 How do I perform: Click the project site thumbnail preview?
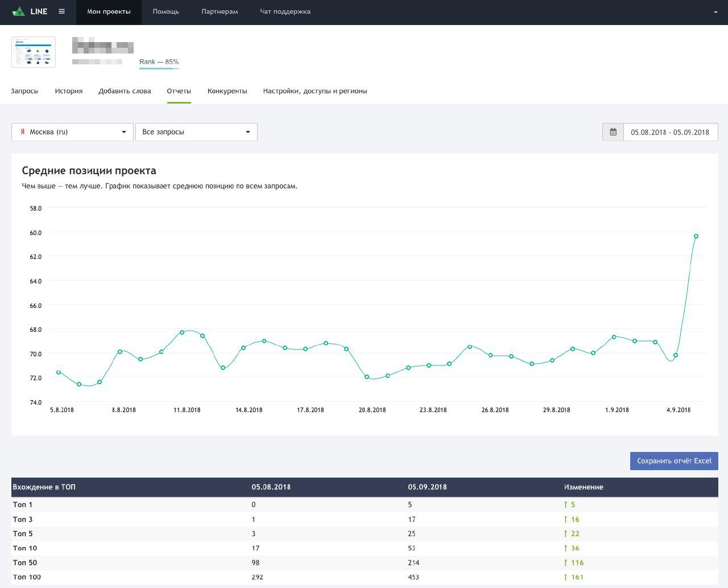click(x=34, y=52)
